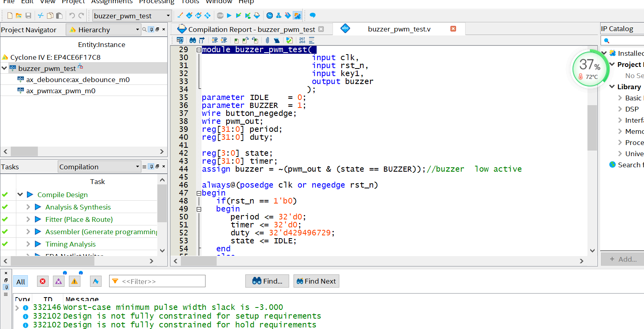Screen dimensions: 644x329
Task: Switch to Compilation Report tab
Action: tap(251, 29)
